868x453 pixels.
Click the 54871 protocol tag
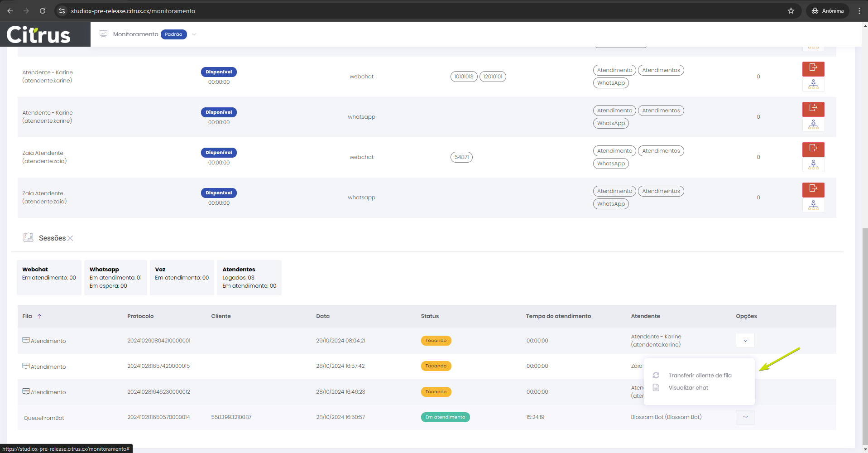[461, 157]
